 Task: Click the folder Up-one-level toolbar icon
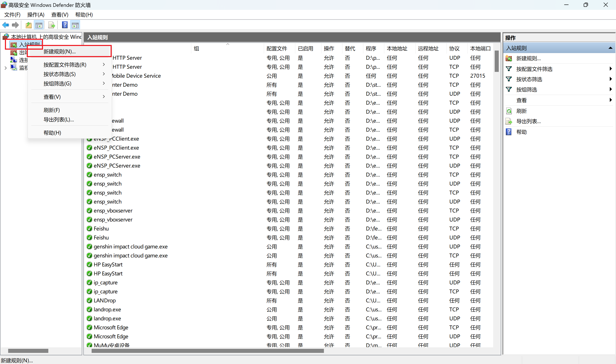(x=29, y=25)
